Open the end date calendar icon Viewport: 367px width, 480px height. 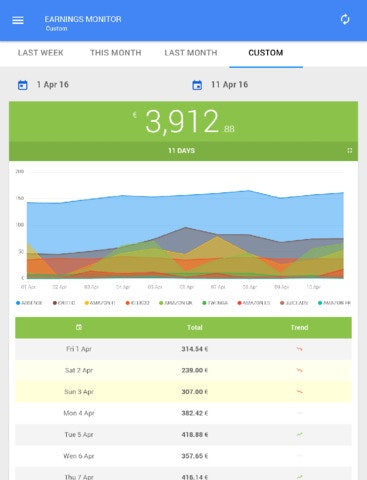tap(197, 85)
